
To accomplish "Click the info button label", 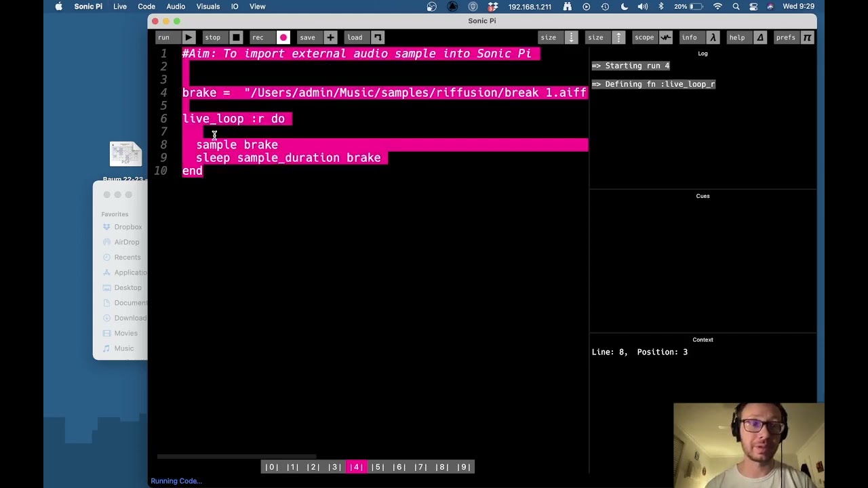I will click(690, 37).
